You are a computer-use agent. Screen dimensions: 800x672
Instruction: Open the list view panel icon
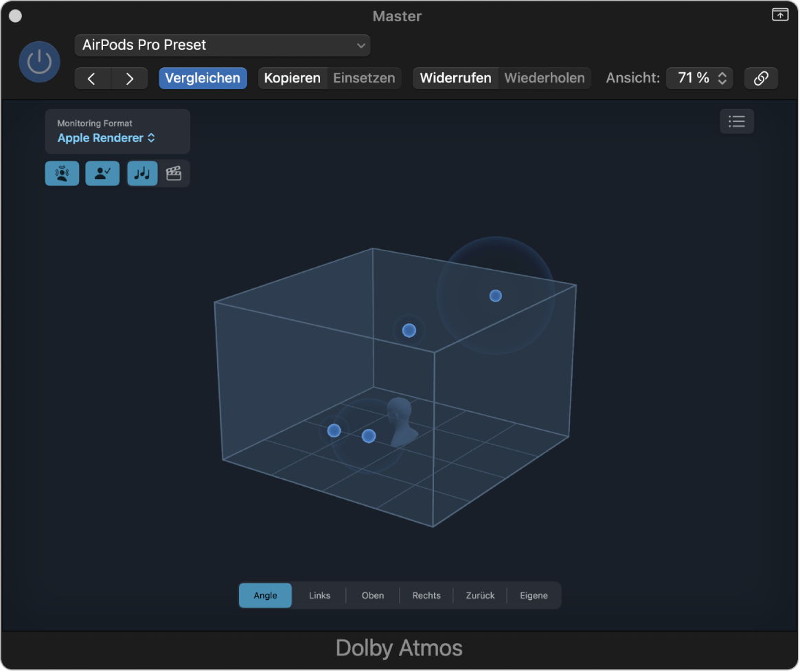(x=736, y=121)
